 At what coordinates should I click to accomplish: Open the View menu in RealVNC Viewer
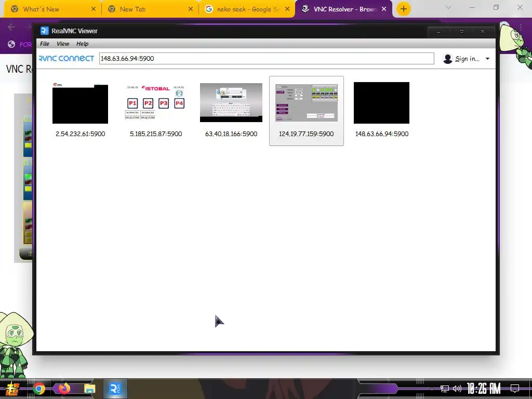[x=63, y=44]
